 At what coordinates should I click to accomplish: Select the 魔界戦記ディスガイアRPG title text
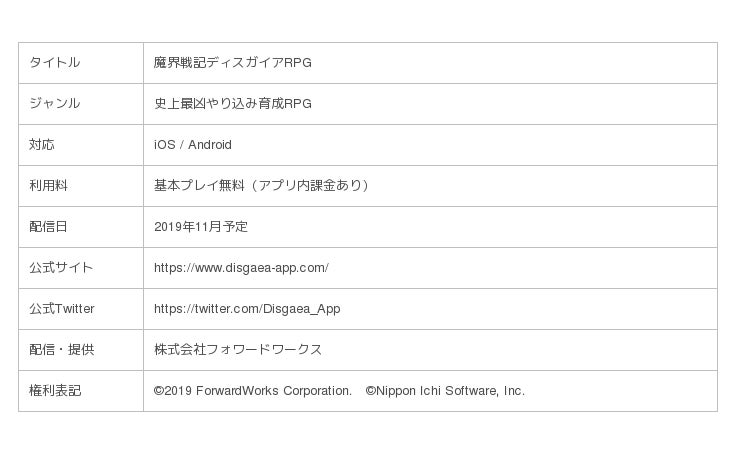click(232, 63)
